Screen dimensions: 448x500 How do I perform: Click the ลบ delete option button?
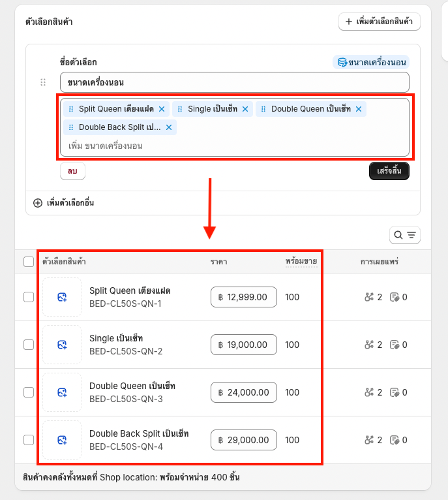click(x=72, y=171)
